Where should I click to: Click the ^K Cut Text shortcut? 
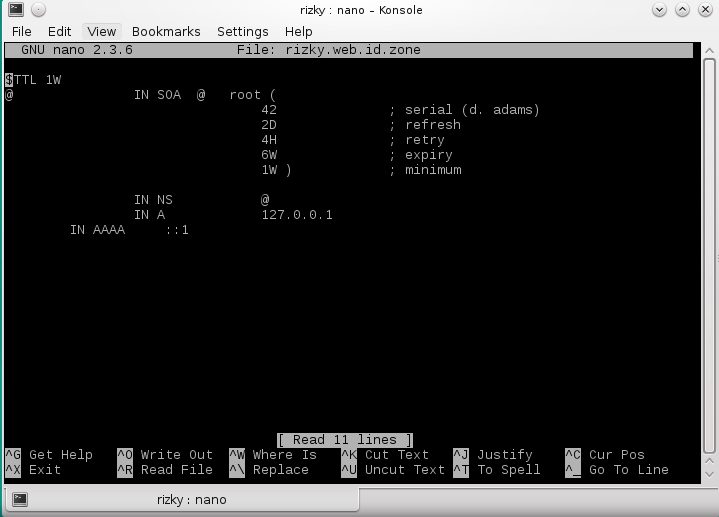point(385,455)
